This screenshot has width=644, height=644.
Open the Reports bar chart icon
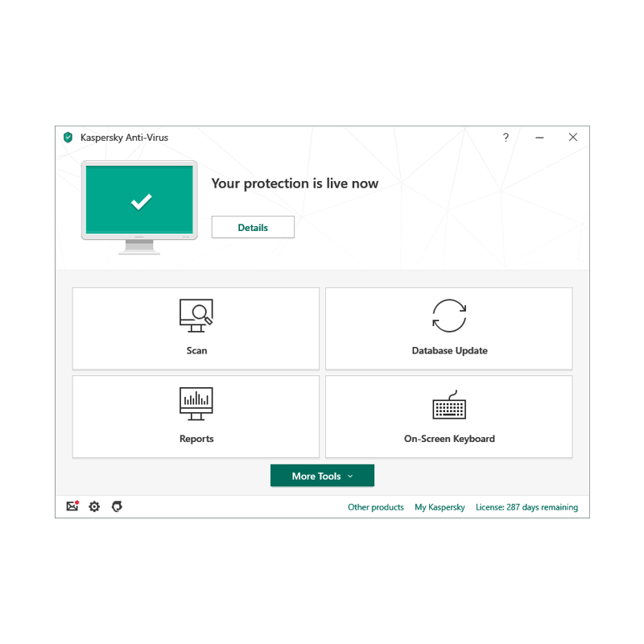pyautogui.click(x=196, y=403)
